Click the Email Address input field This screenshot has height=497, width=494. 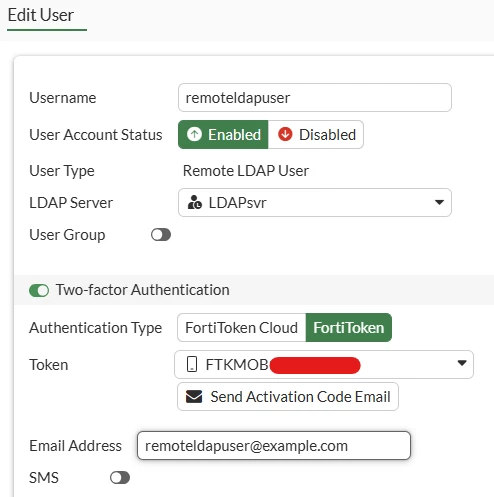[x=274, y=446]
